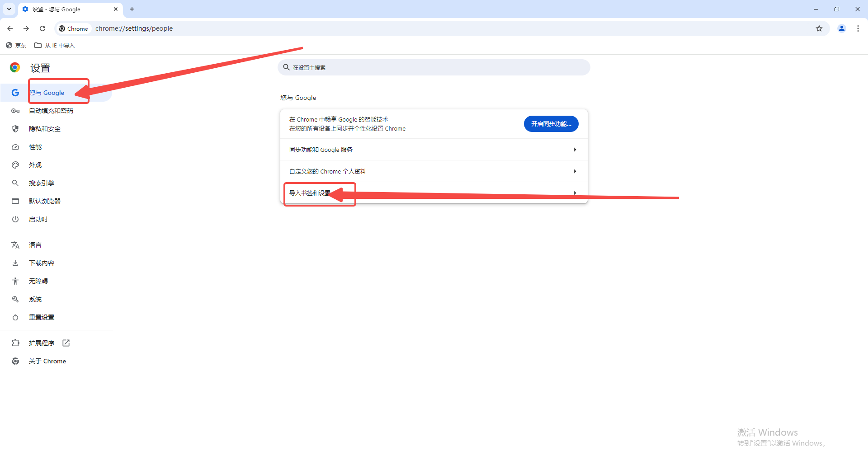Reload the settings page
The height and width of the screenshot is (470, 868).
42,28
